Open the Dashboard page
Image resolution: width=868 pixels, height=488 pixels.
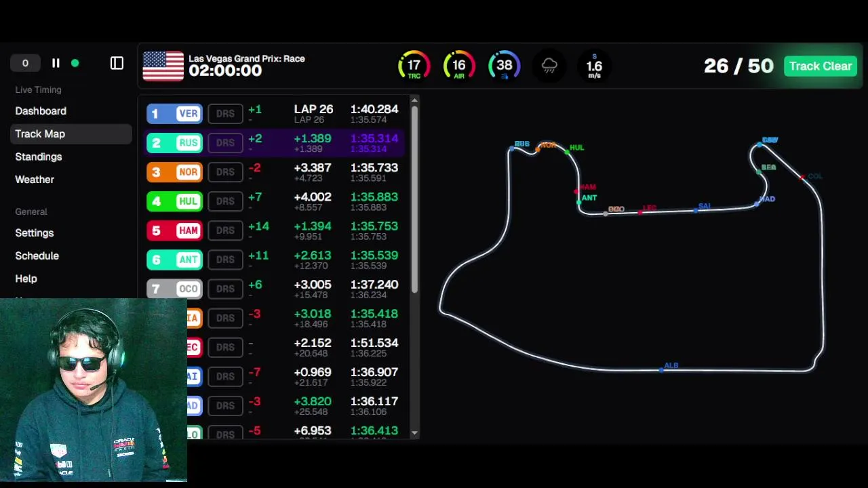tap(41, 110)
